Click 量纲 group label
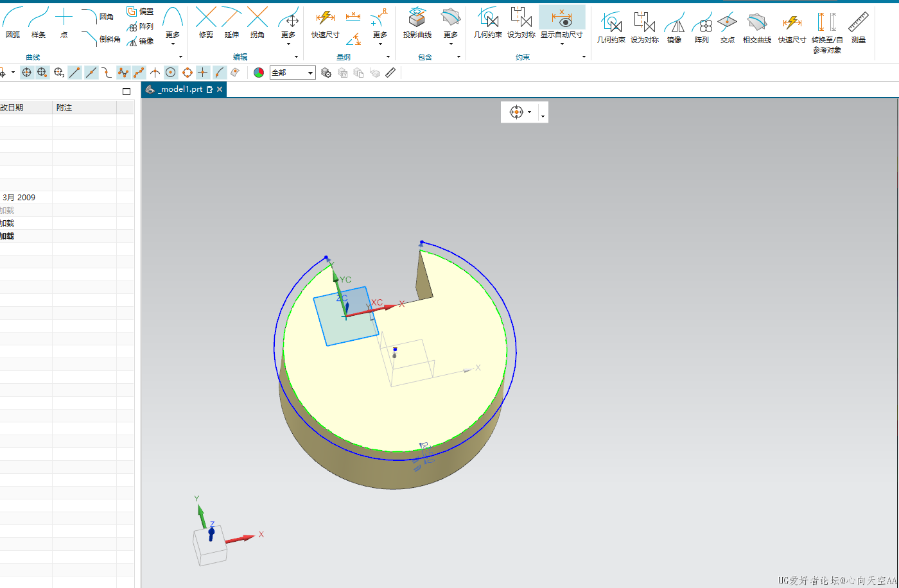The image size is (899, 588). [344, 57]
